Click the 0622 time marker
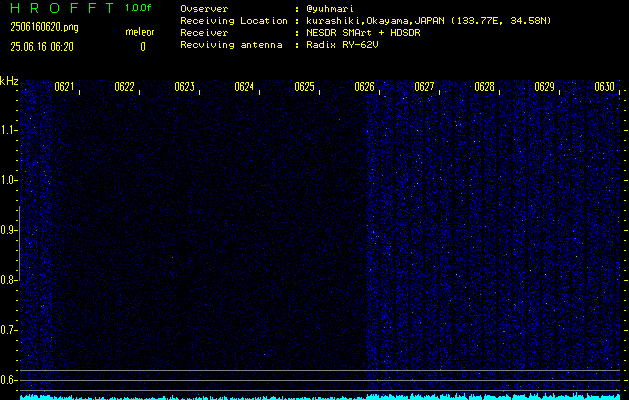The width and height of the screenshot is (629, 400). click(x=124, y=87)
